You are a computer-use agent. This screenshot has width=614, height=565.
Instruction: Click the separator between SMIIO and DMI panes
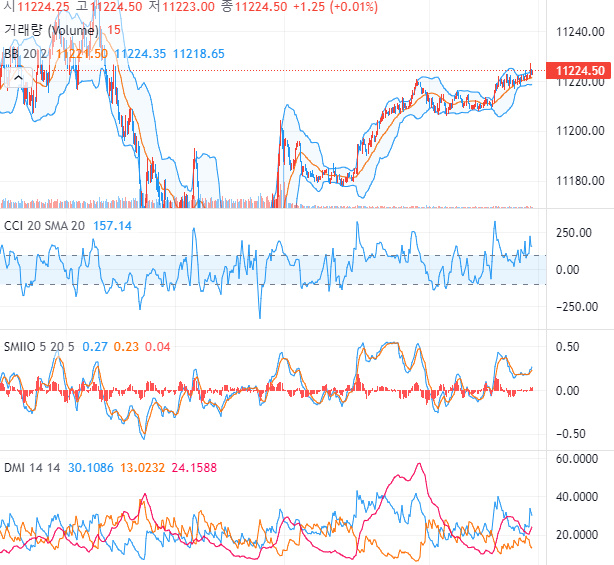click(x=300, y=449)
